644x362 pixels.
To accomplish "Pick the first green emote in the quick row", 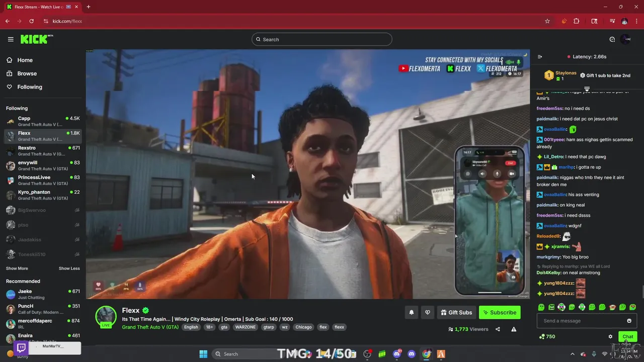I will click(541, 307).
